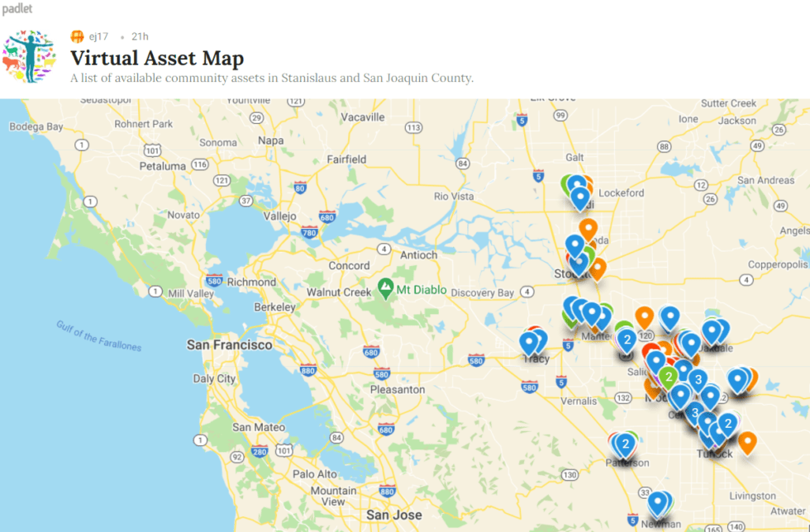Select the blue pin near Lodi
Viewport: 810px width, 532px height.
click(x=580, y=197)
